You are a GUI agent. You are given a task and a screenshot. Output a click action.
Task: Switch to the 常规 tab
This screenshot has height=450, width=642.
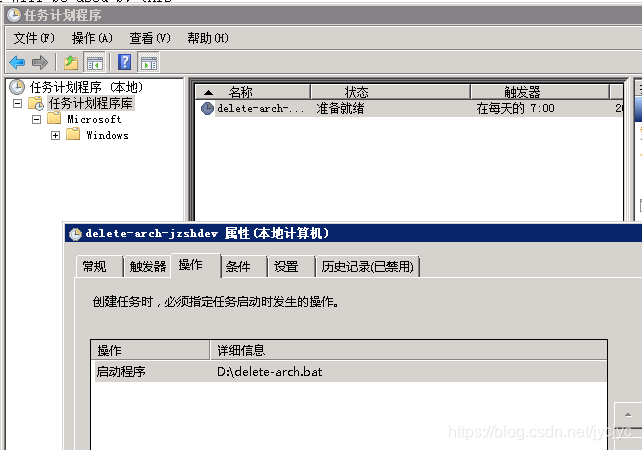(x=99, y=267)
